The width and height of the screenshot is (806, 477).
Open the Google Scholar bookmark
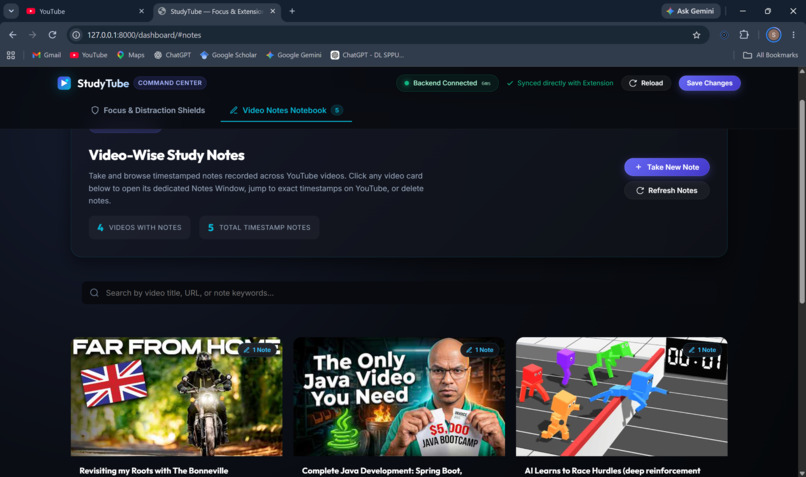point(228,55)
